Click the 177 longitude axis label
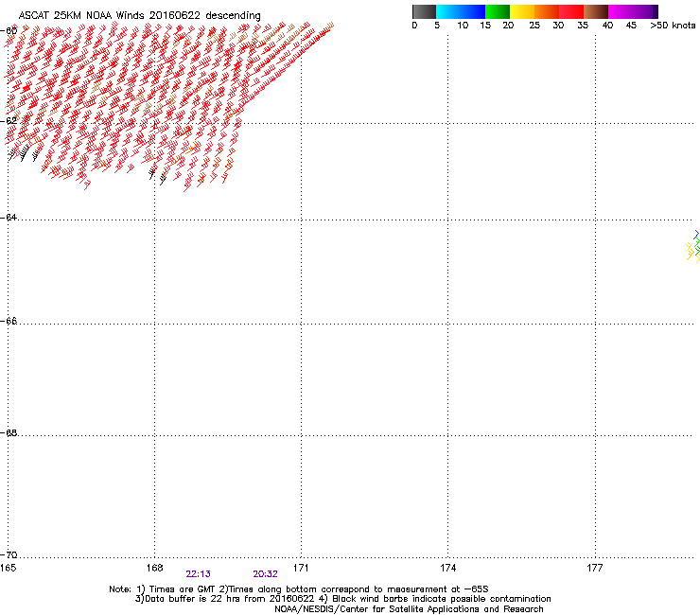 point(595,568)
